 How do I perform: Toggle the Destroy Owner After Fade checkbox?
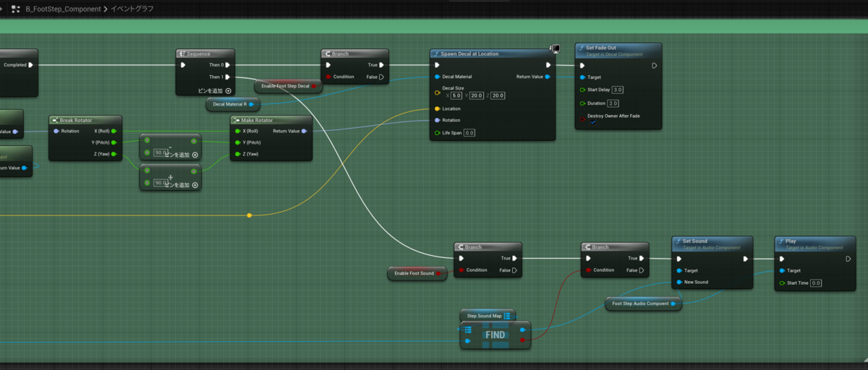593,122
